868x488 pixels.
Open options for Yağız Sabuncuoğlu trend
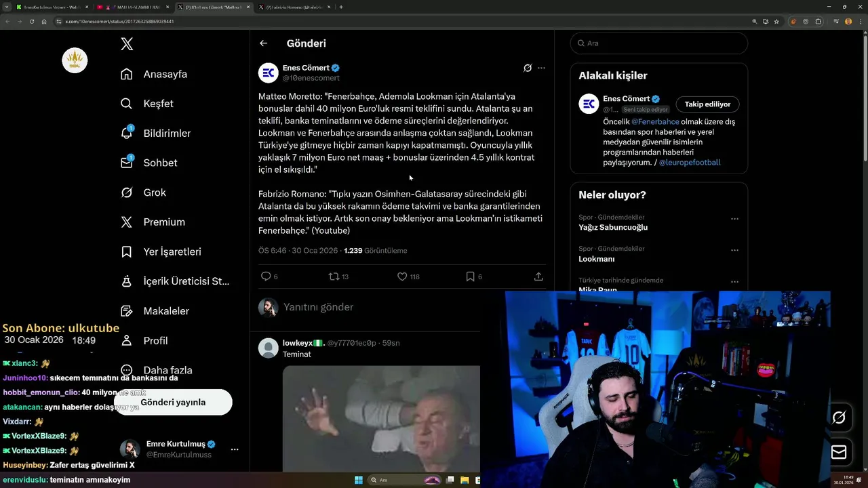734,219
